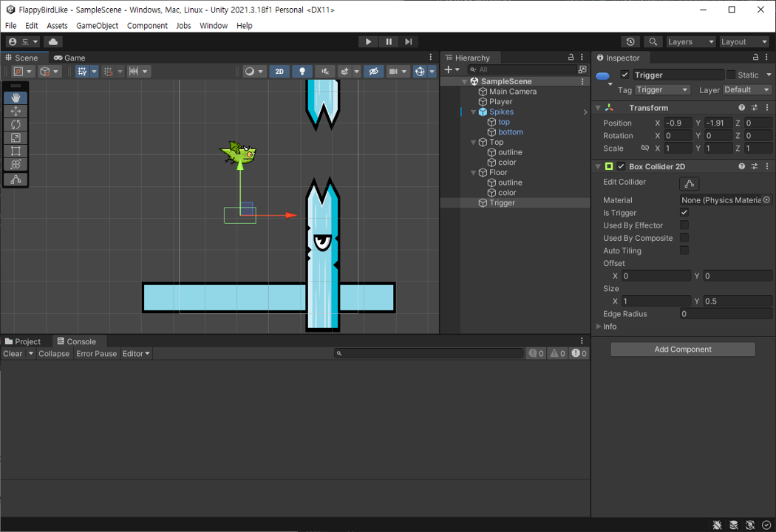Enable Used By Composite checkbox

tap(684, 238)
